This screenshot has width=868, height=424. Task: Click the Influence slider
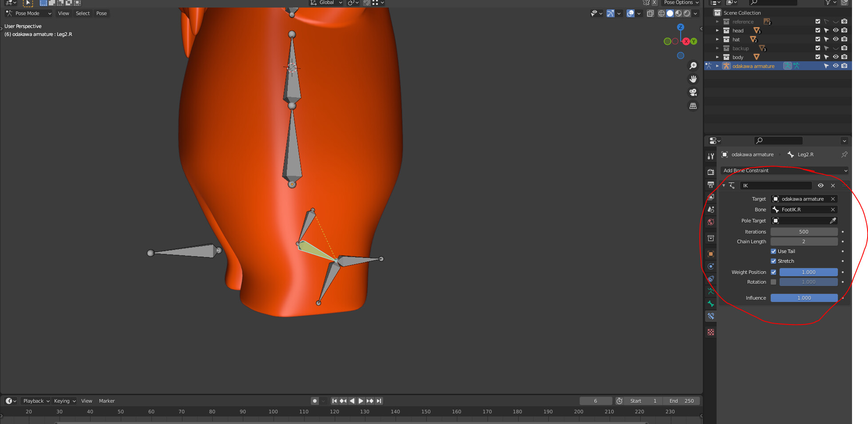(804, 298)
